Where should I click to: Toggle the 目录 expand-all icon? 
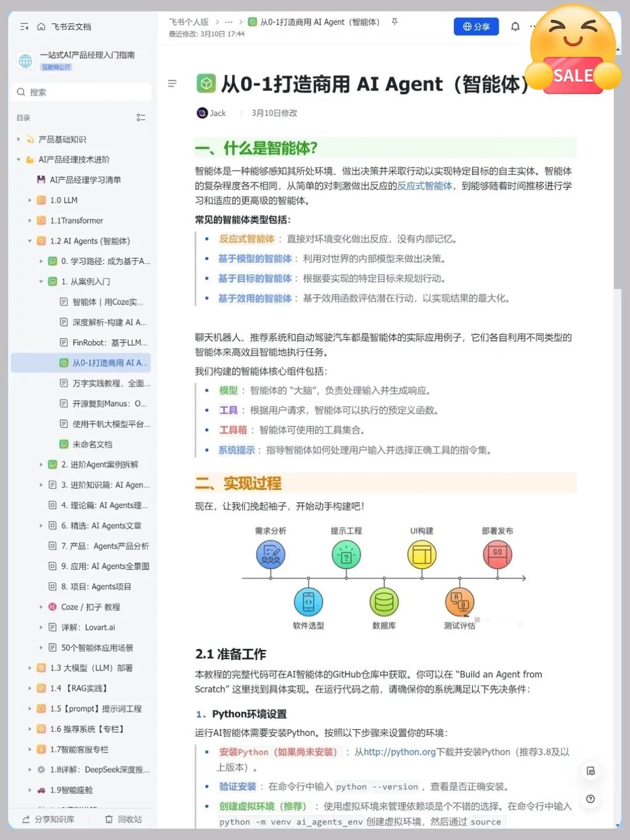tap(141, 118)
